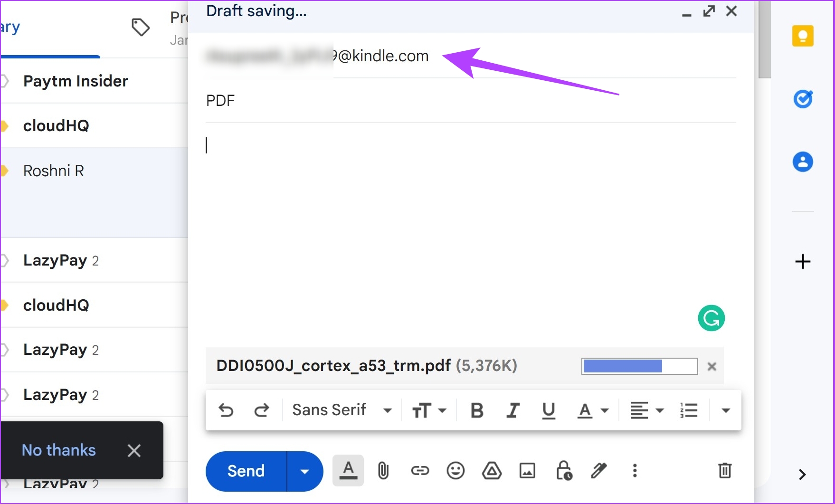This screenshot has height=504, width=835.
Task: Expand the text size dropdown
Action: (x=429, y=410)
